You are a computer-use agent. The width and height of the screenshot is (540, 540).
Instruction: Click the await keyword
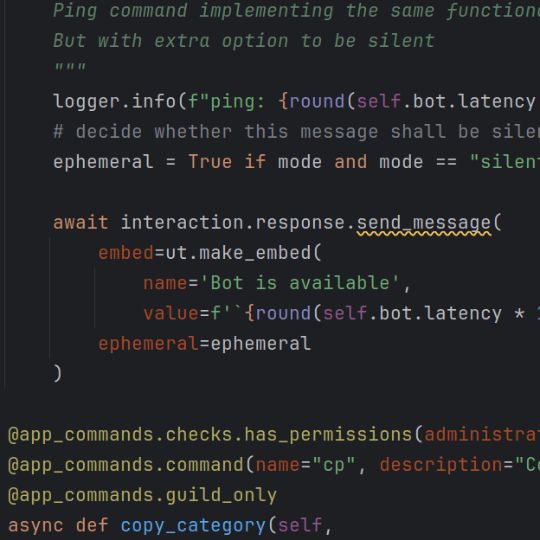(x=81, y=222)
